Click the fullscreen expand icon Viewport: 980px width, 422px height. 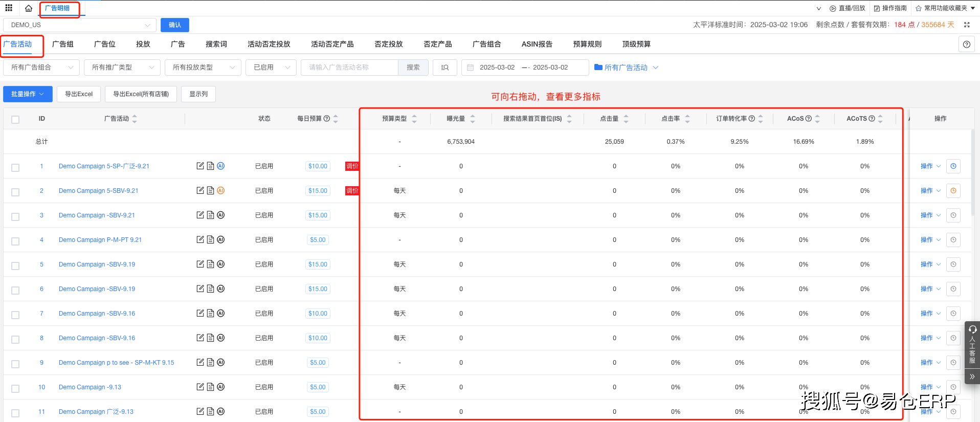pos(967,25)
